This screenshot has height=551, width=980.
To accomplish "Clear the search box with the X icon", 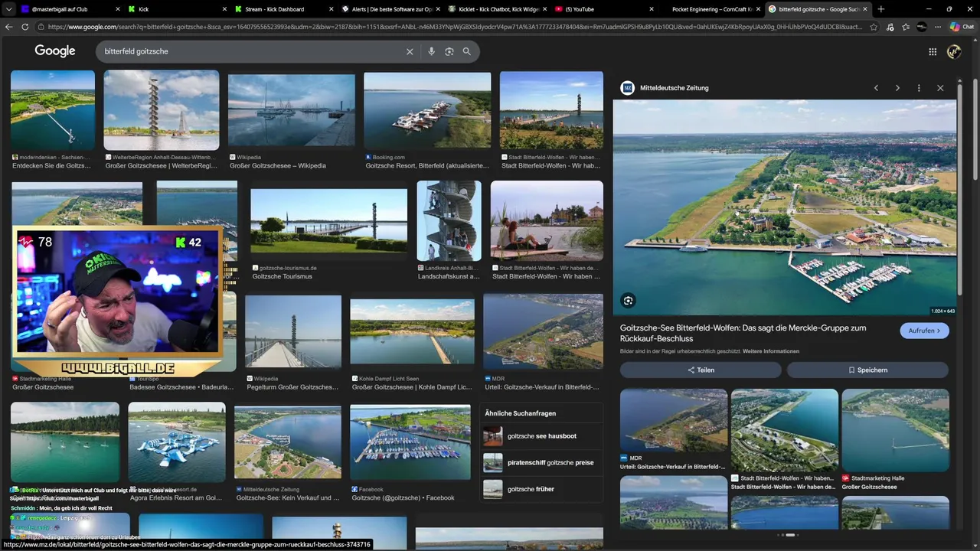I will click(x=410, y=51).
